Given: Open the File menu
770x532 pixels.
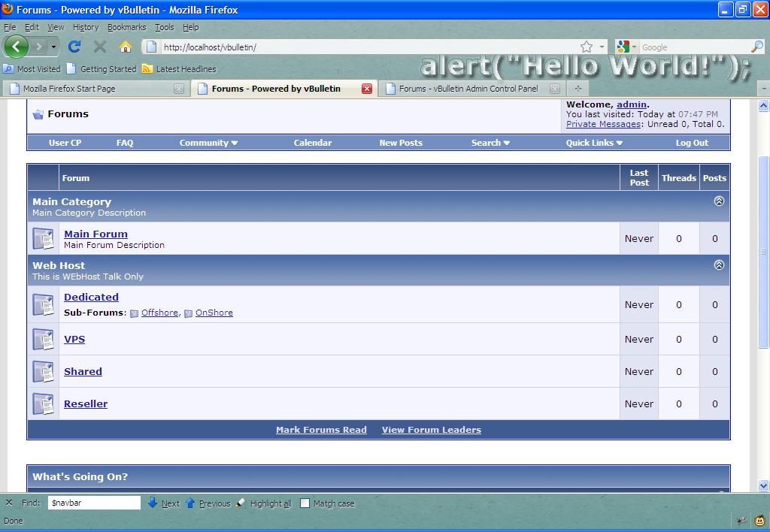Looking at the screenshot, I should 10,27.
